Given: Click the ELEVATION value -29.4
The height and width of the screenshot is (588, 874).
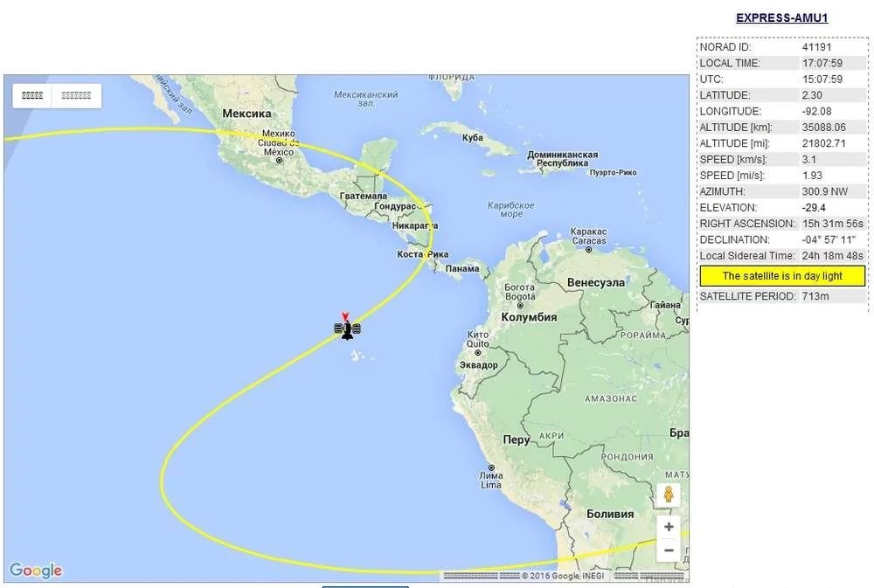Looking at the screenshot, I should point(814,208).
